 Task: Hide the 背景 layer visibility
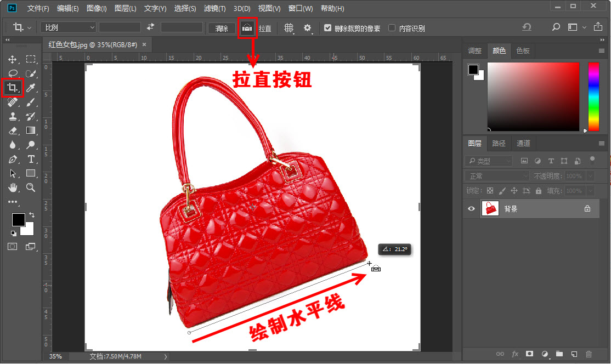[x=472, y=209]
